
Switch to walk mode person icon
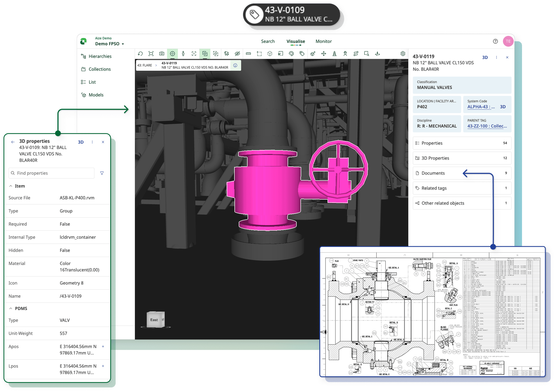[183, 54]
